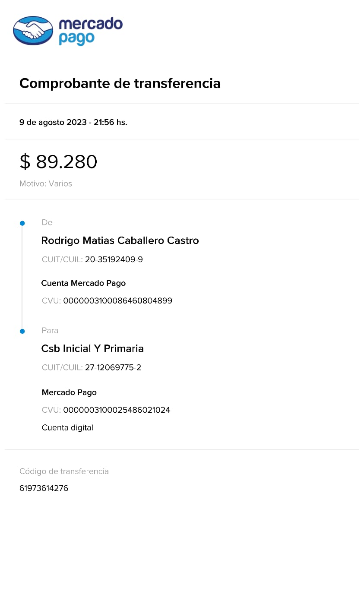364x607 pixels.
Task: Click the Cuenta digital text
Action: pos(67,427)
